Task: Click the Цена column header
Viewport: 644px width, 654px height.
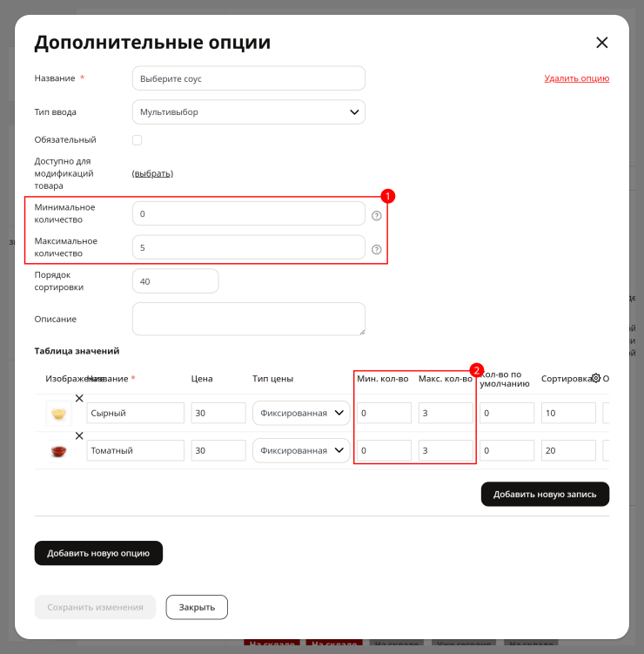Action: (202, 379)
